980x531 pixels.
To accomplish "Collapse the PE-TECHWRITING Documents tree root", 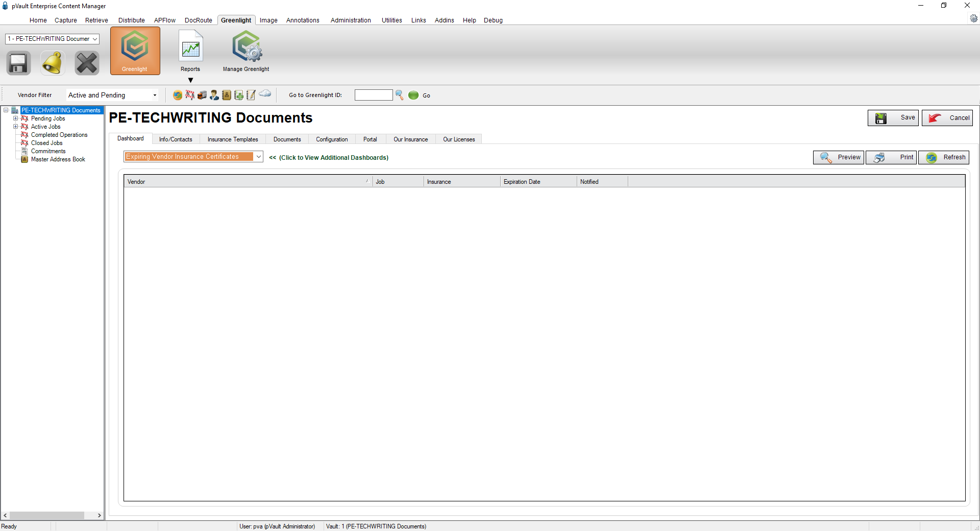I will tap(6, 110).
